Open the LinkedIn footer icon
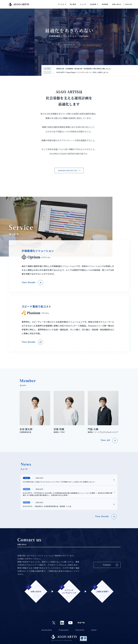 62,623
